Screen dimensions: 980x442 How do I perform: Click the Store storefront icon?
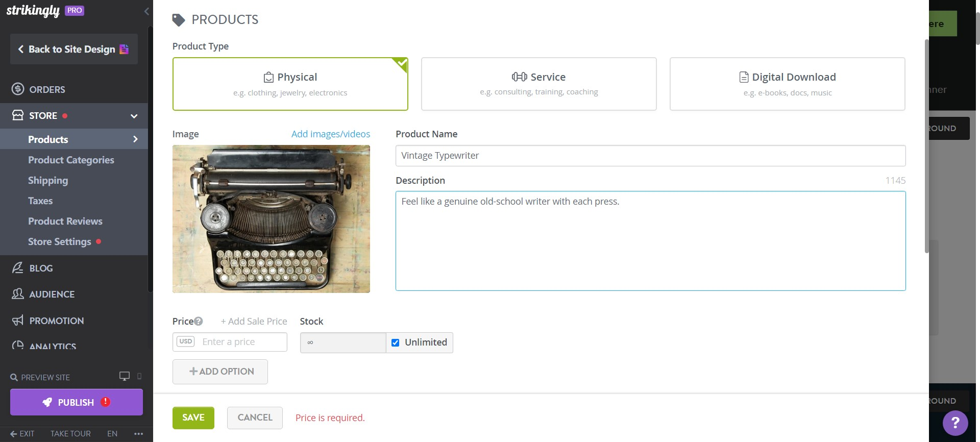pyautogui.click(x=17, y=115)
